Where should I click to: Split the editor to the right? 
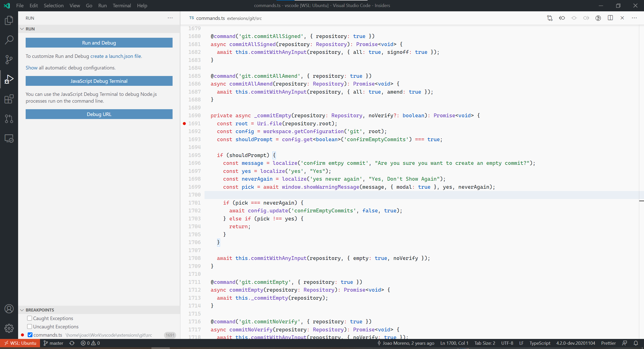pos(610,18)
